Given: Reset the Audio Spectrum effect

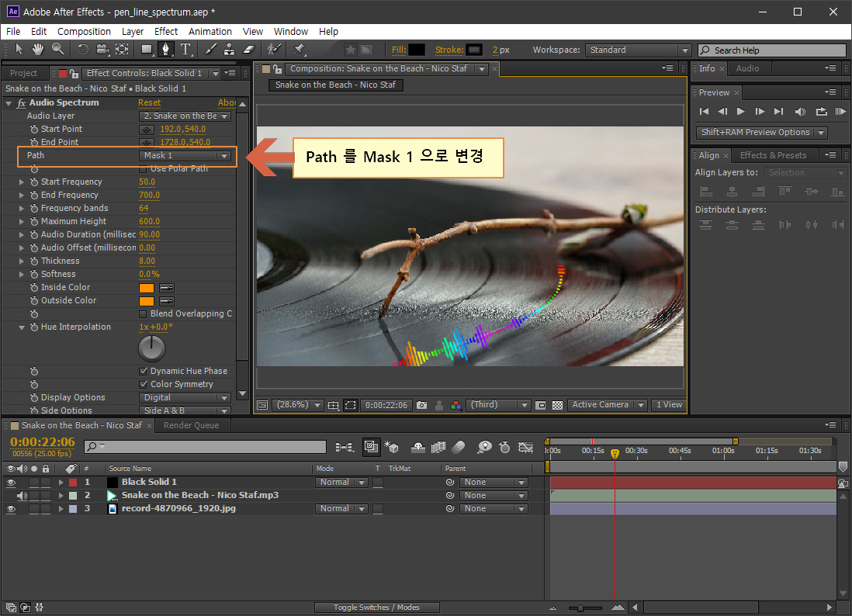Looking at the screenshot, I should point(150,102).
